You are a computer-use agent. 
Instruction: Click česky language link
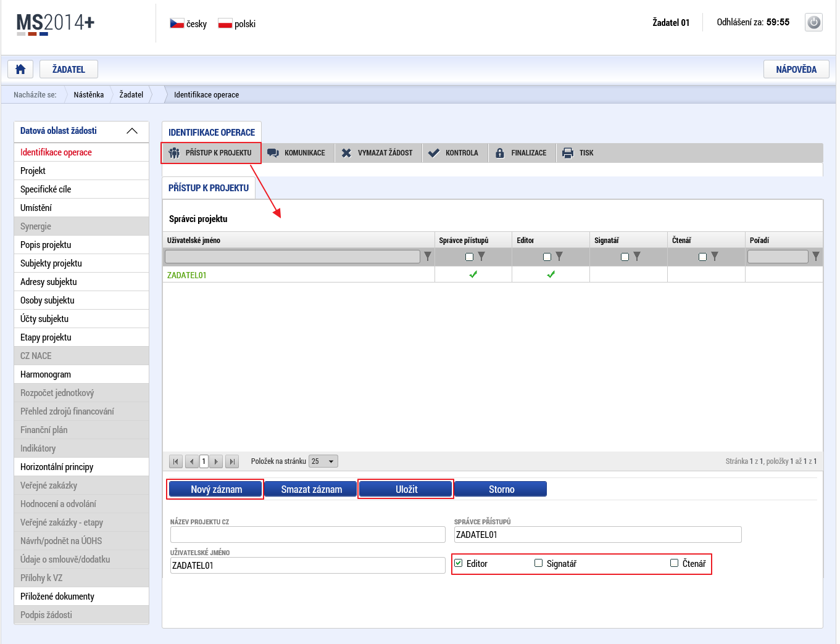coord(196,24)
